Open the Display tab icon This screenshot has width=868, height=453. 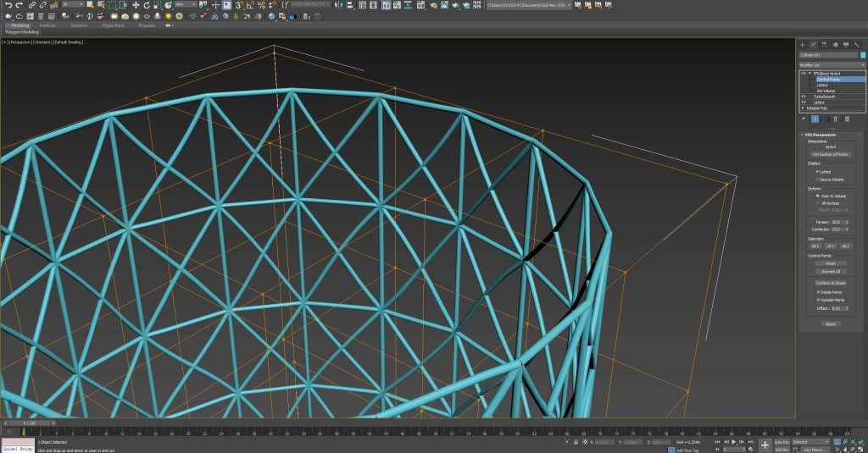click(846, 45)
